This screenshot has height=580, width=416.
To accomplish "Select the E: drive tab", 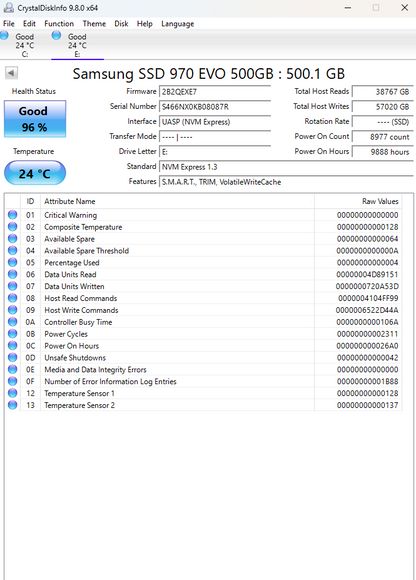I will [77, 45].
